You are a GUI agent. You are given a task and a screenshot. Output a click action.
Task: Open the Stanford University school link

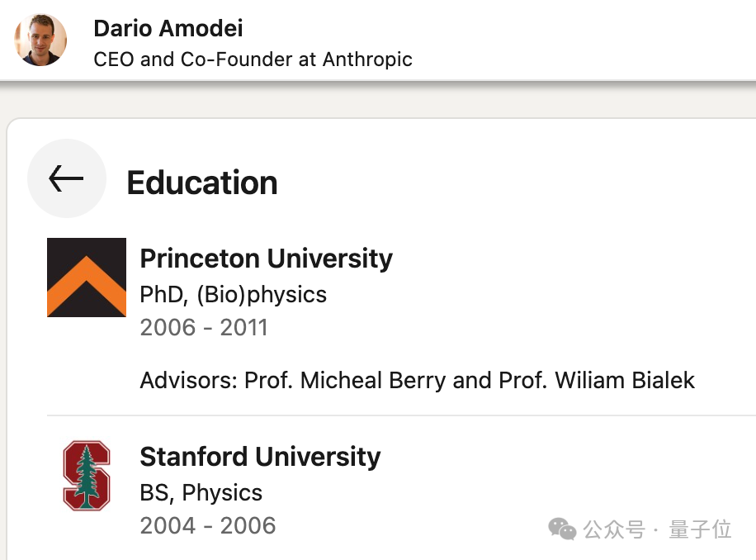point(260,457)
